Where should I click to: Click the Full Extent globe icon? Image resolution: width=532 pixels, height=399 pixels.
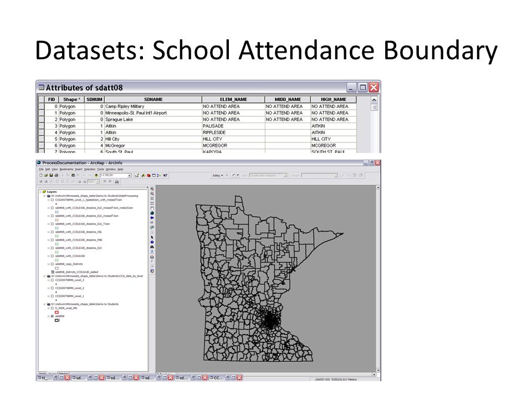pos(152,213)
